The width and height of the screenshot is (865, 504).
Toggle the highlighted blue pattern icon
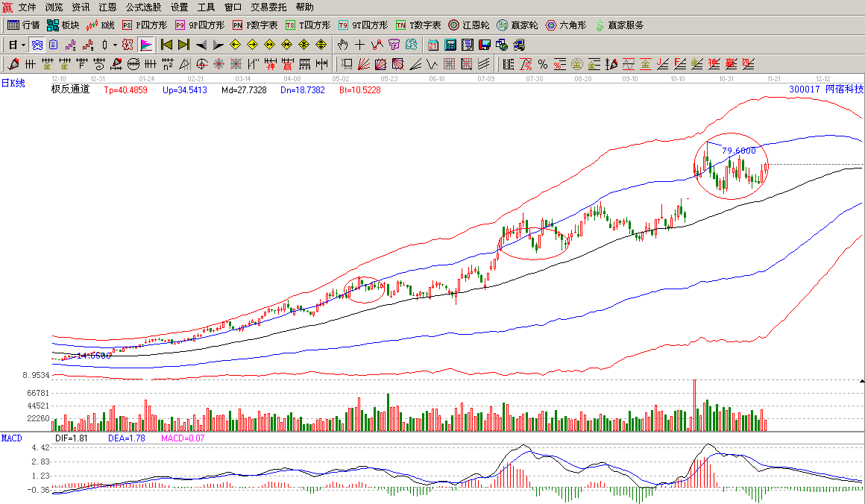(x=37, y=45)
